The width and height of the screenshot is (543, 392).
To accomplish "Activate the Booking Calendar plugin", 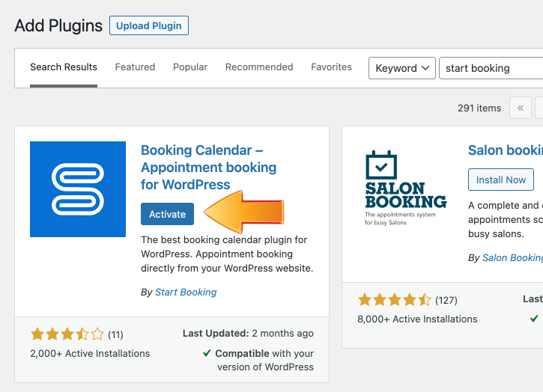I will (167, 214).
